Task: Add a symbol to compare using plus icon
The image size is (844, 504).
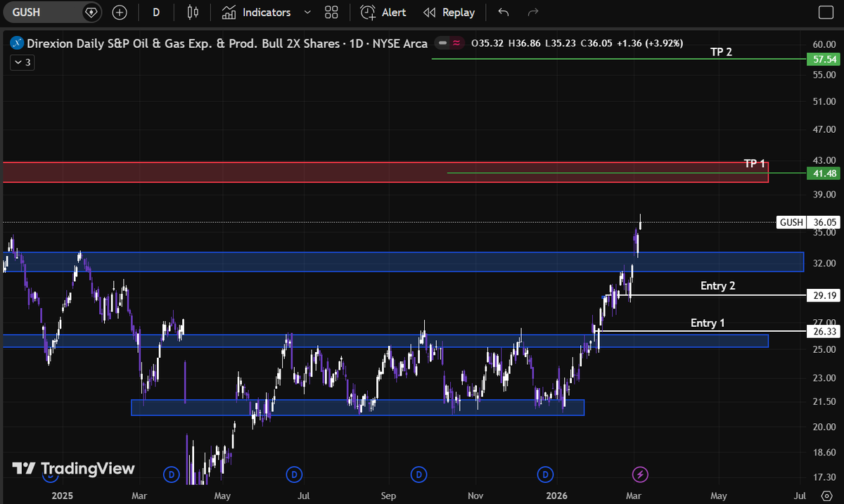Action: (x=120, y=13)
